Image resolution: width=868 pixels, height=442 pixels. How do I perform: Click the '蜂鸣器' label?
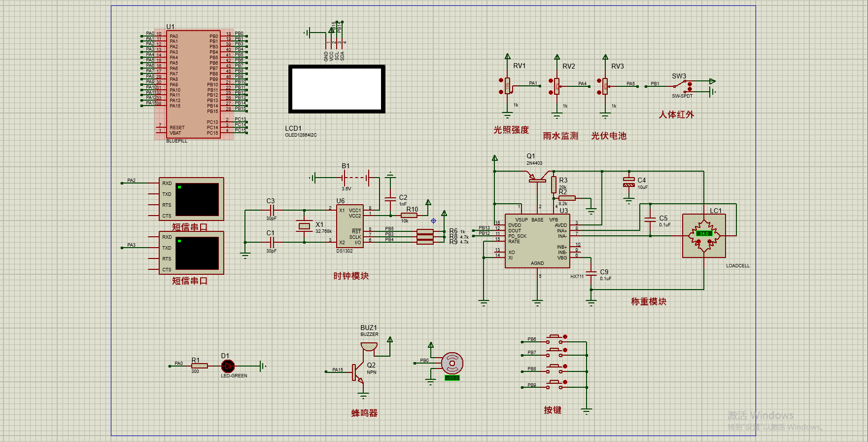tap(364, 413)
